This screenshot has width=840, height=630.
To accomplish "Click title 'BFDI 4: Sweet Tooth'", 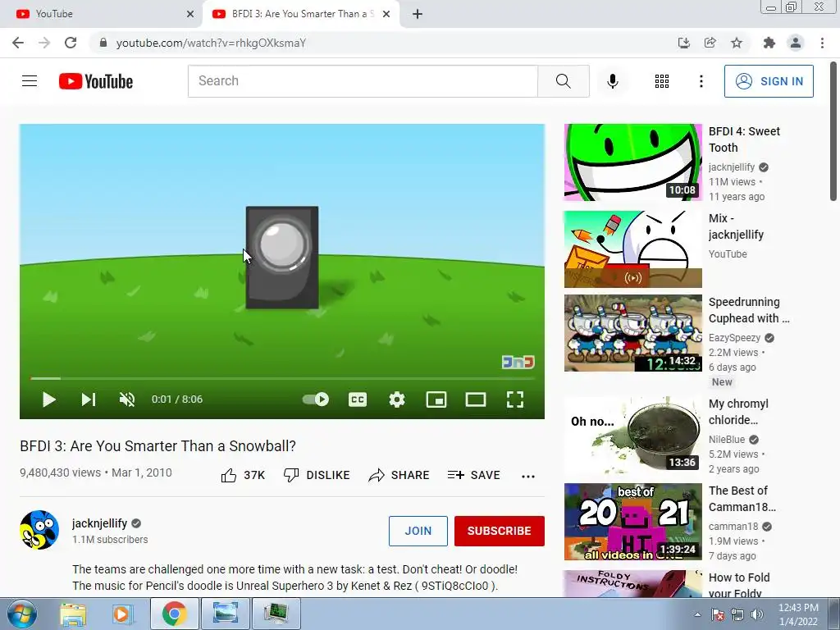I will (744, 139).
